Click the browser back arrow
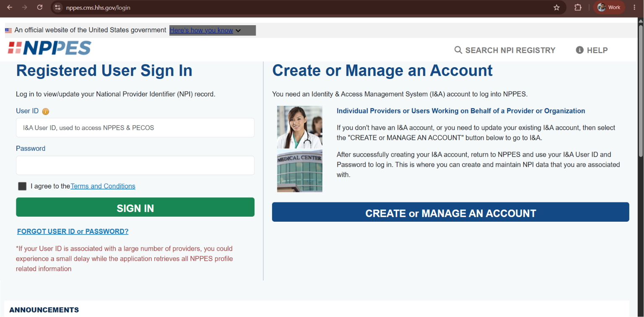Screen dimensions: 644x317 [x=10, y=8]
